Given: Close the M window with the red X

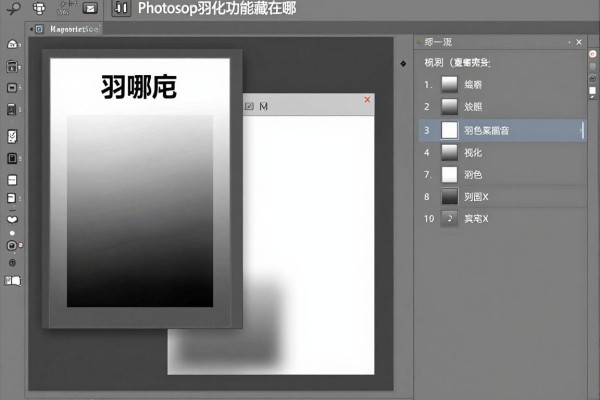Looking at the screenshot, I should pos(367,100).
